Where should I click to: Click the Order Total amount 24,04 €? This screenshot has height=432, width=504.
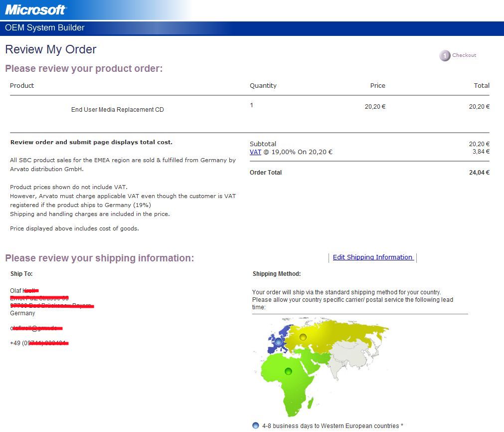tap(480, 173)
